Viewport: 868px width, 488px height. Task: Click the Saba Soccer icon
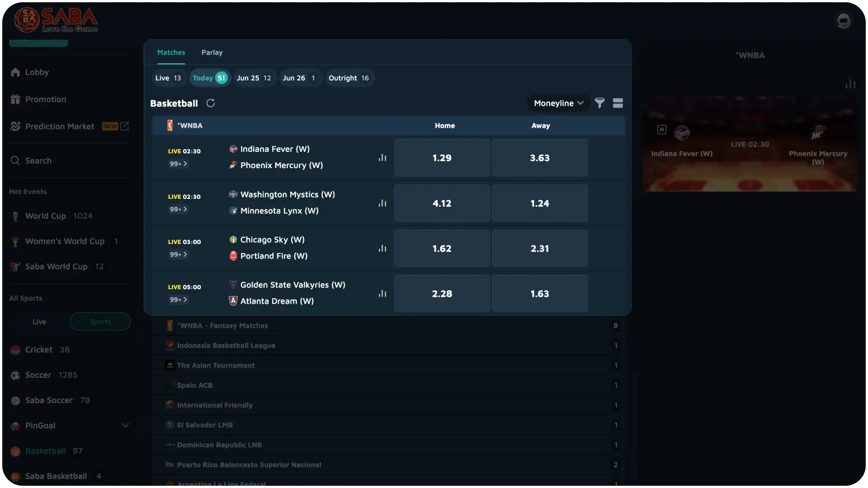[15, 400]
